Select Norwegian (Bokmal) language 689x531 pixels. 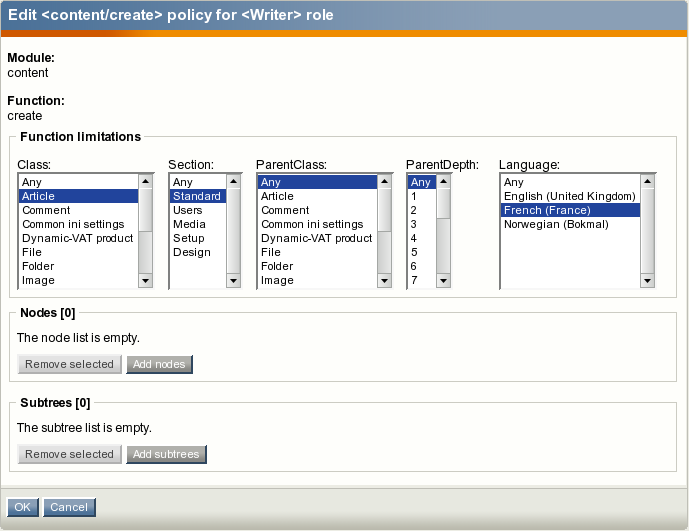(x=570, y=224)
